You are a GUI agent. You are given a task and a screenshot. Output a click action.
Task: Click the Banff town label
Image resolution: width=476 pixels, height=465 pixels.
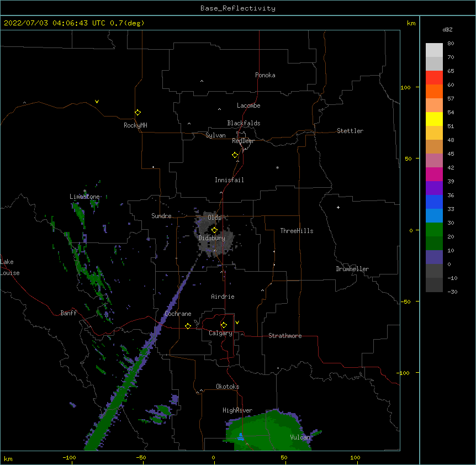[68, 313]
